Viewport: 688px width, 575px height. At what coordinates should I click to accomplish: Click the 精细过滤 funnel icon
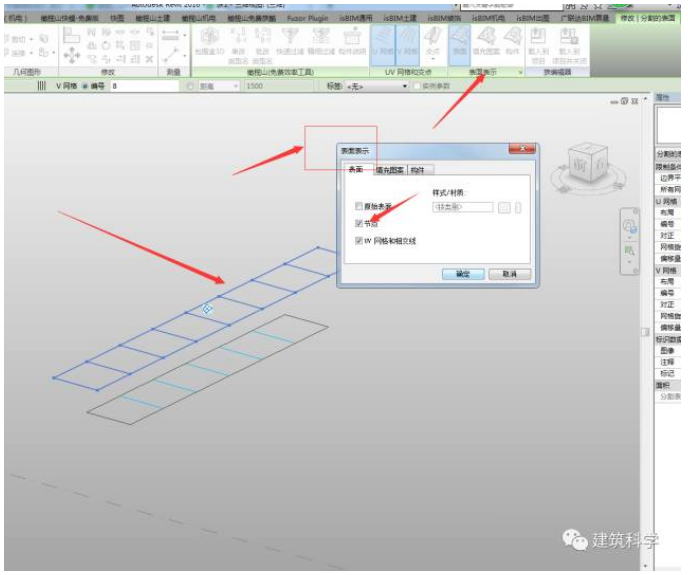click(321, 36)
